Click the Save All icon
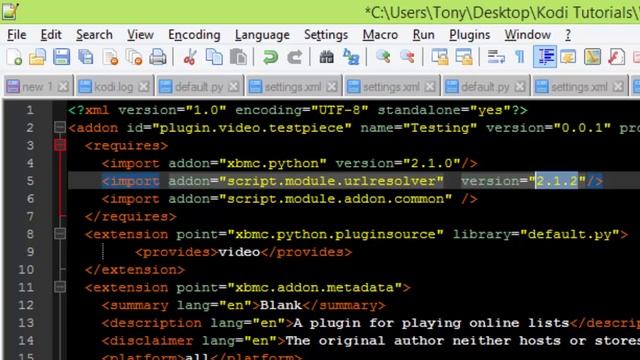This screenshot has width=640, height=360. click(x=85, y=57)
